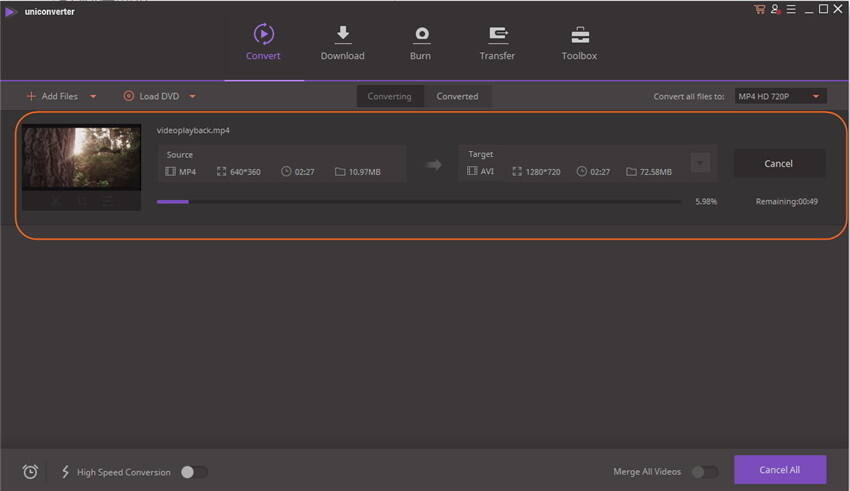Click the conversion progress bar
850x491 pixels.
(x=419, y=202)
